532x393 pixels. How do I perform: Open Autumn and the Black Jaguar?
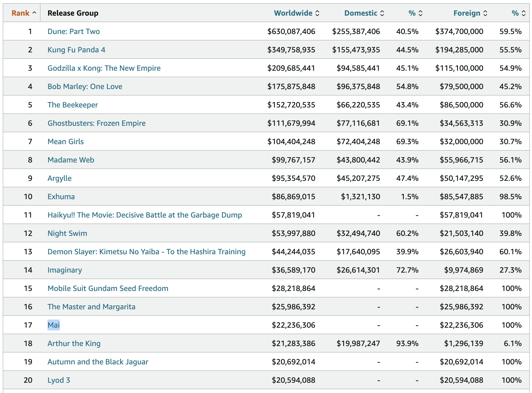98,362
